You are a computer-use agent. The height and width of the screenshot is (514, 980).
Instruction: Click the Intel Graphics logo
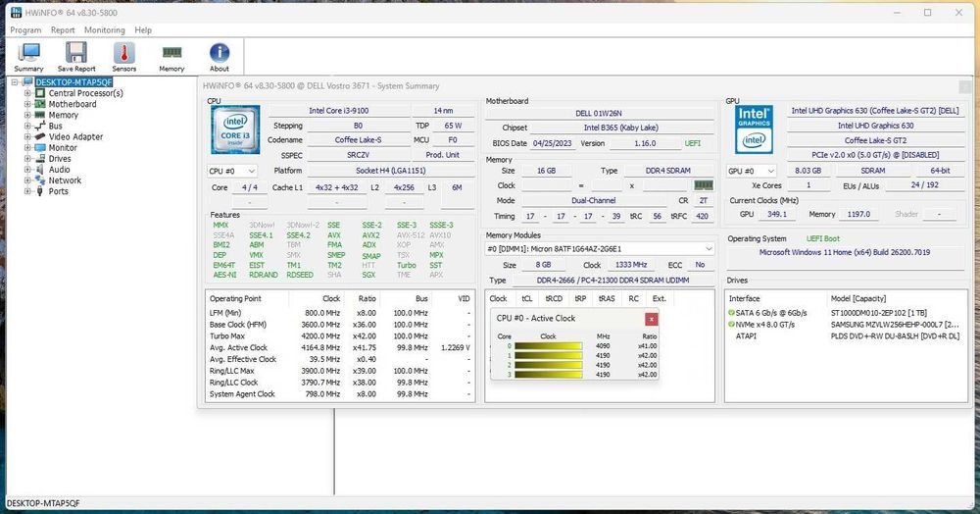754,129
